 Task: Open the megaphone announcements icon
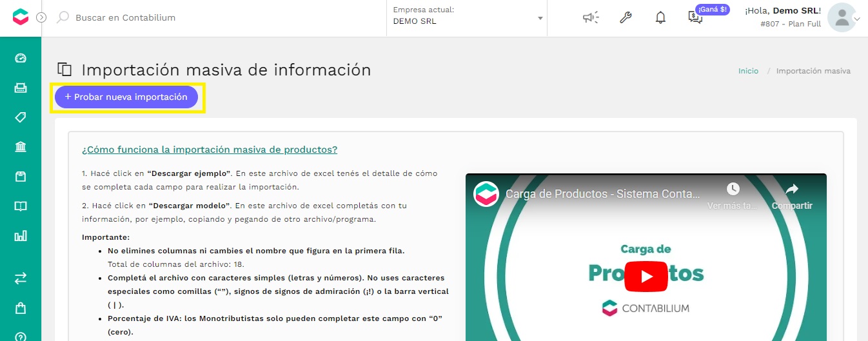point(591,17)
